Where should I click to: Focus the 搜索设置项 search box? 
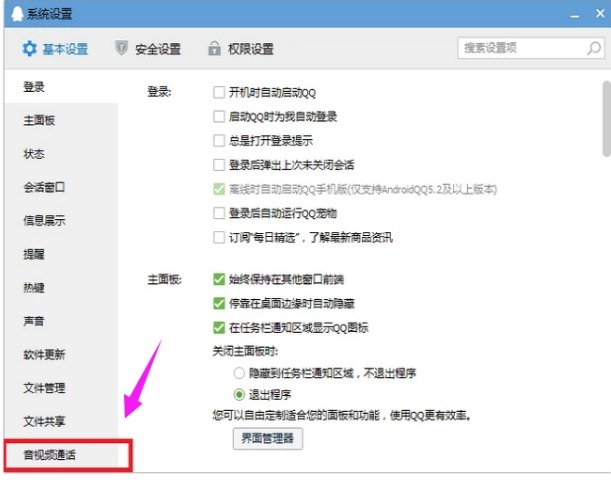[531, 48]
